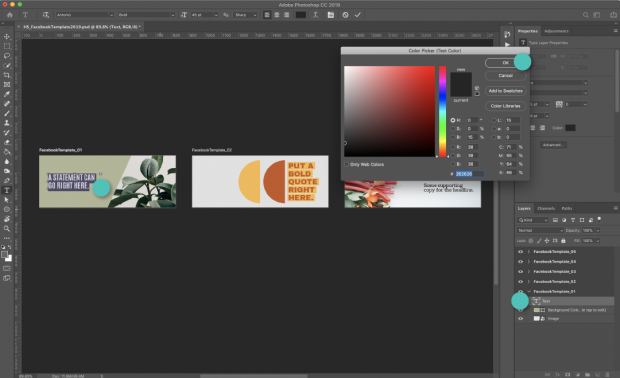Open the Warp Text option
The height and width of the screenshot is (378, 620).
click(x=316, y=15)
